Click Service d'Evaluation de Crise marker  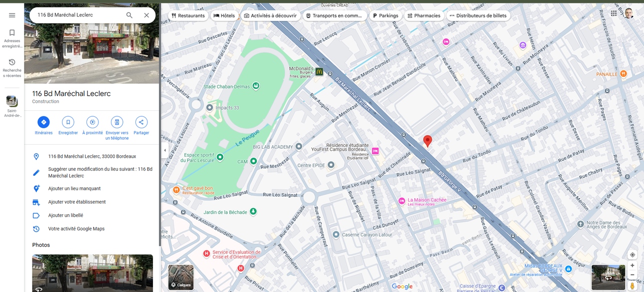206,254
